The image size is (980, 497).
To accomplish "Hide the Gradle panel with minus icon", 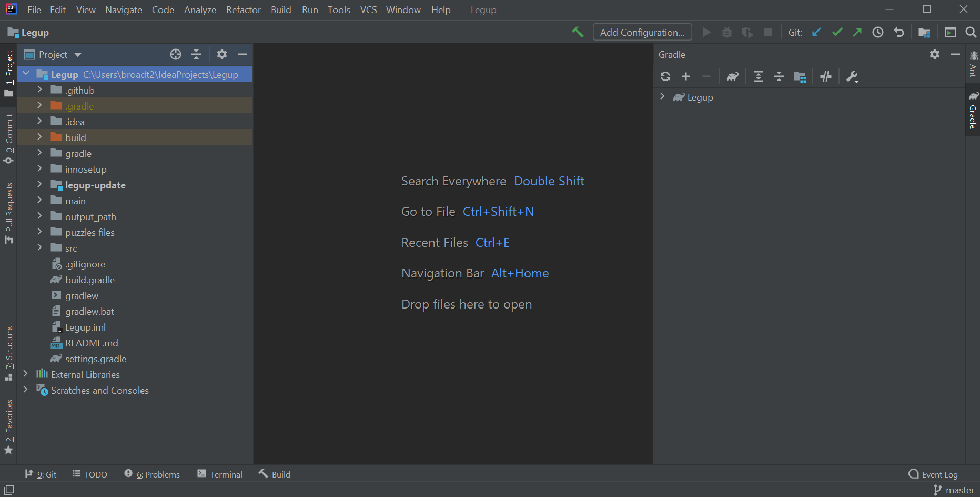I will pos(955,54).
